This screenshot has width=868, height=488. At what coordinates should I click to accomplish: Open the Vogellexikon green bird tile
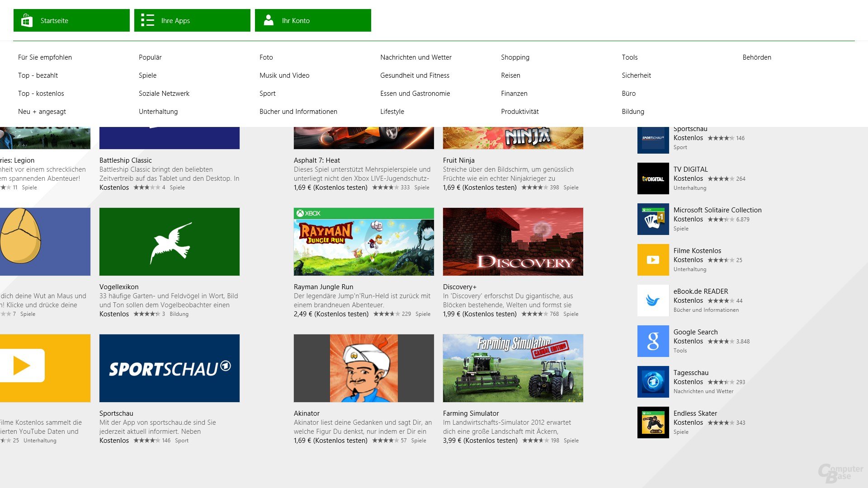pyautogui.click(x=170, y=242)
